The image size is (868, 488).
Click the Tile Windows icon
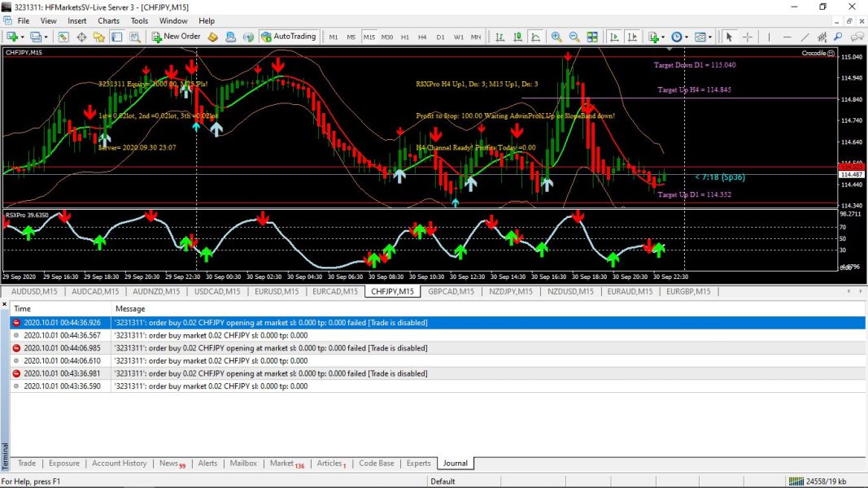pos(592,37)
